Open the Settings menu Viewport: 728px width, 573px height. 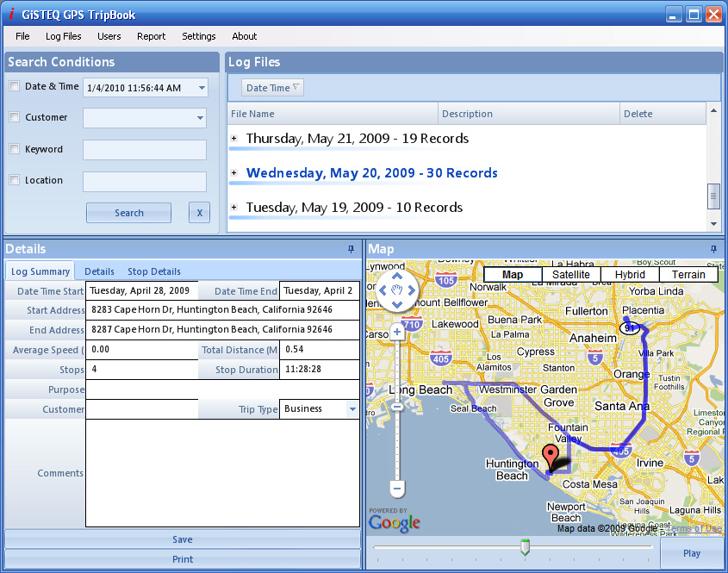tap(199, 36)
